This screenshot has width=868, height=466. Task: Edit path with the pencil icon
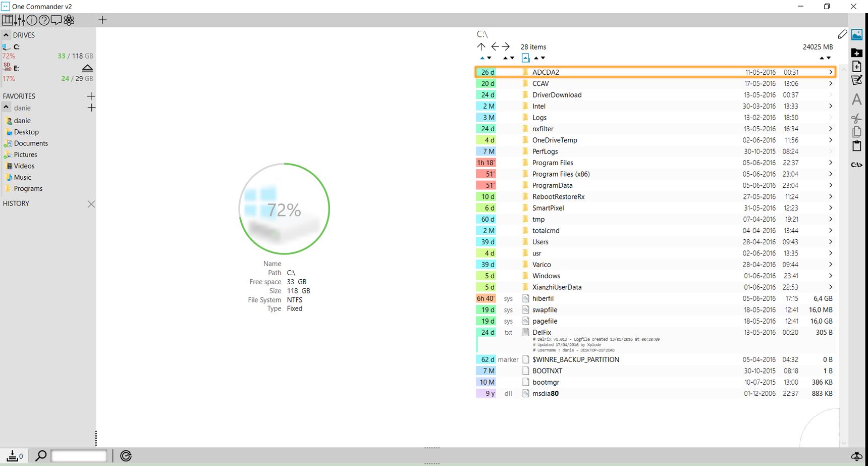[x=842, y=34]
